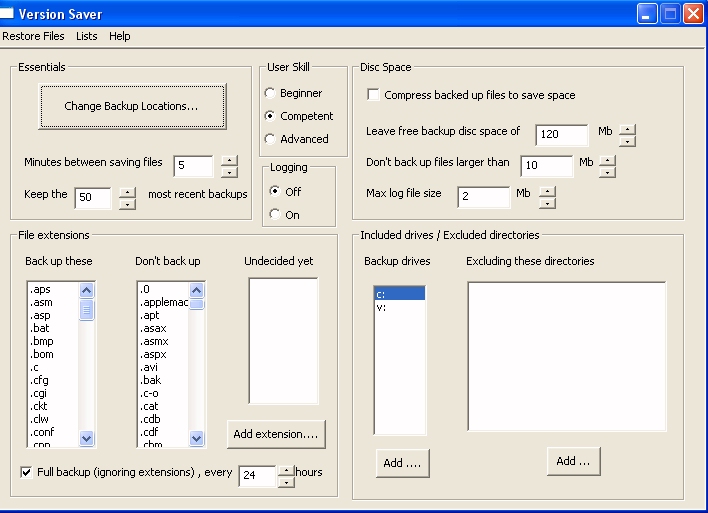Open the Restore Files menu
The height and width of the screenshot is (513, 708).
click(33, 36)
